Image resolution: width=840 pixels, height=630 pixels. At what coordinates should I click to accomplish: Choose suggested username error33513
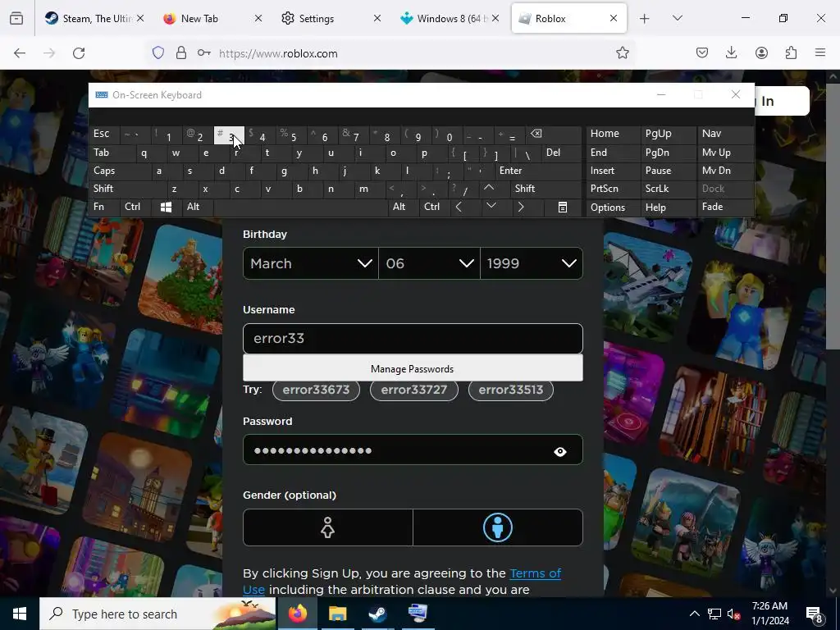[511, 390]
